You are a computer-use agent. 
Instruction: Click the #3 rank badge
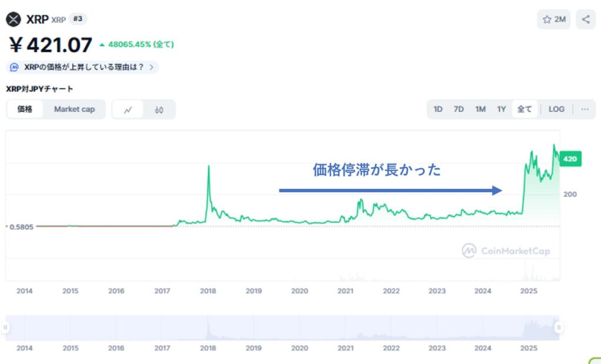(78, 19)
